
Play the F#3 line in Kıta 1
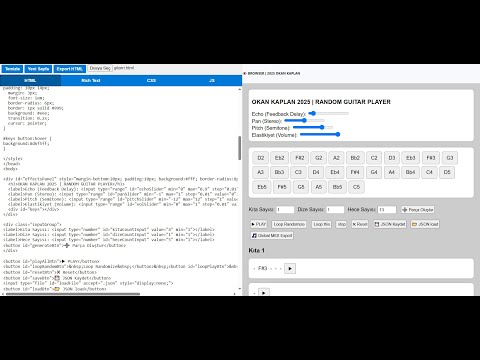290,268
